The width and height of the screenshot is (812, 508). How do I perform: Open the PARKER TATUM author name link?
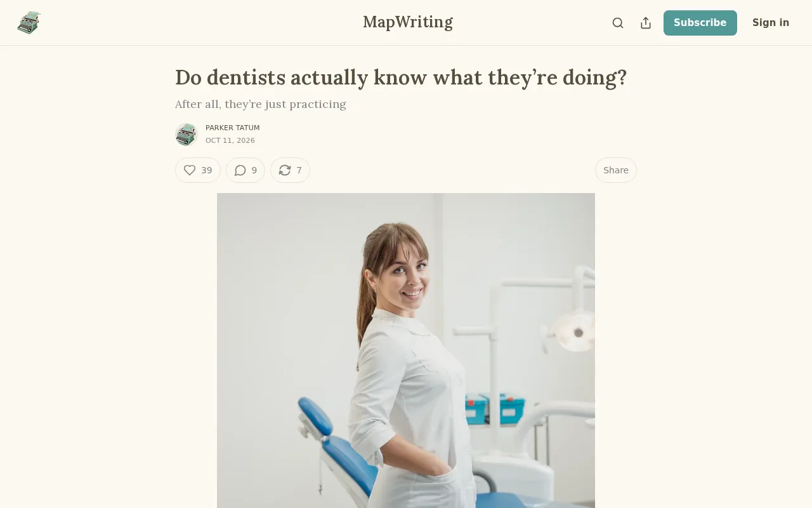coord(233,128)
